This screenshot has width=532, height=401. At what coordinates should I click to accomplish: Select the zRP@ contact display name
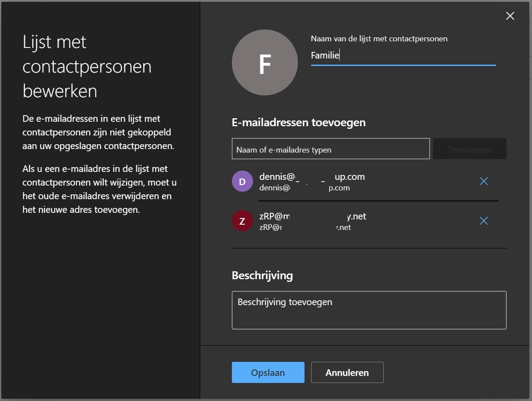click(312, 216)
